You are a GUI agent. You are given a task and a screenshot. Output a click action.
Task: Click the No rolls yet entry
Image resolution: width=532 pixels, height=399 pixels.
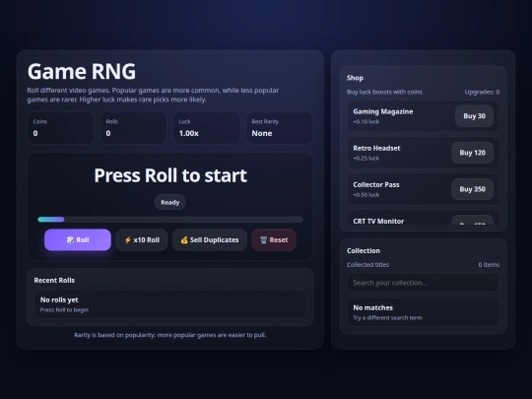(170, 304)
